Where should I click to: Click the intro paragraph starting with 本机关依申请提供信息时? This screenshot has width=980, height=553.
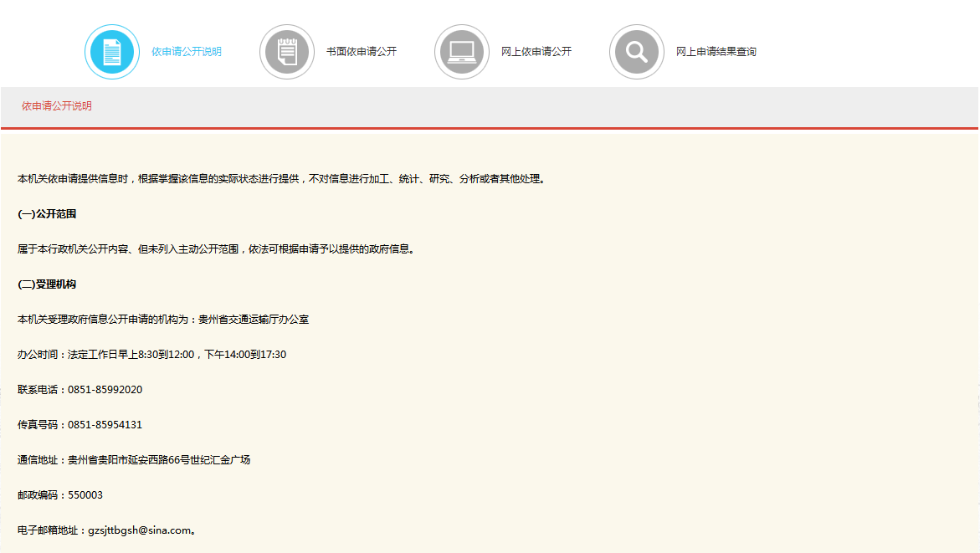tap(281, 179)
